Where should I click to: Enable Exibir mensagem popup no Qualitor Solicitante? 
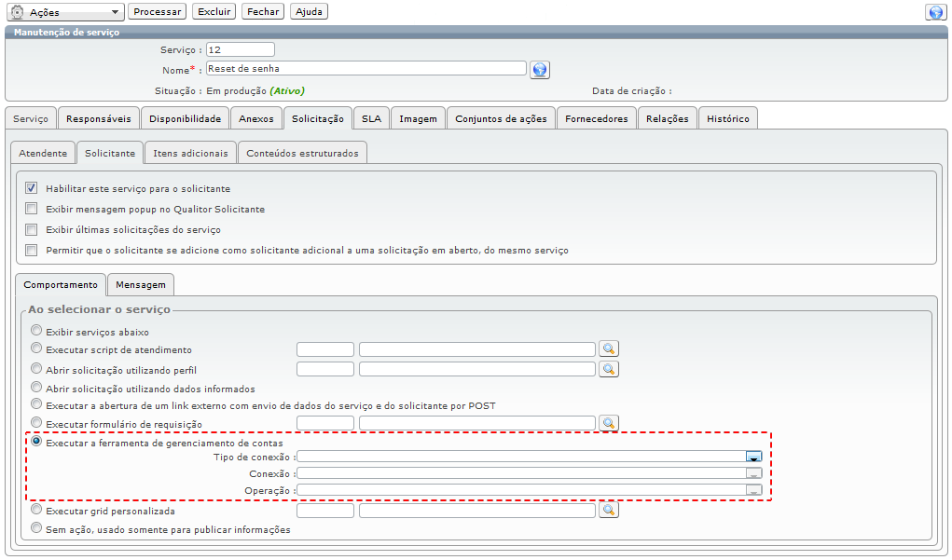tap(32, 209)
